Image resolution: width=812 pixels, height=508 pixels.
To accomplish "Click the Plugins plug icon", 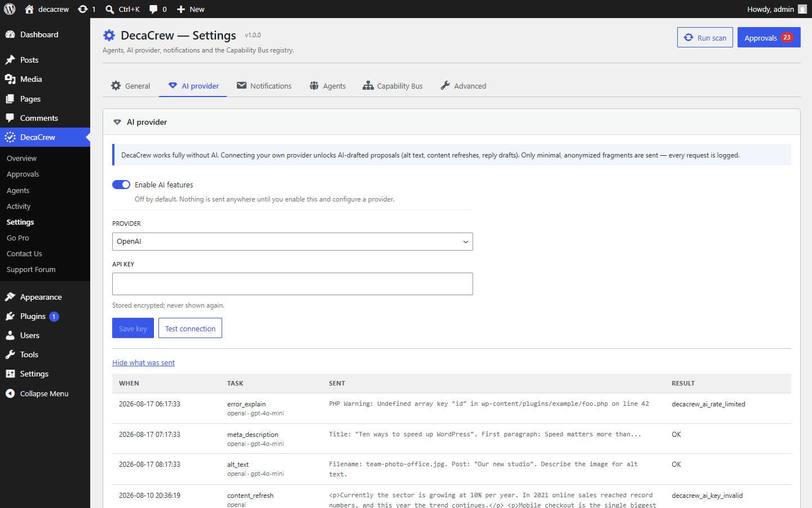I will [x=10, y=316].
